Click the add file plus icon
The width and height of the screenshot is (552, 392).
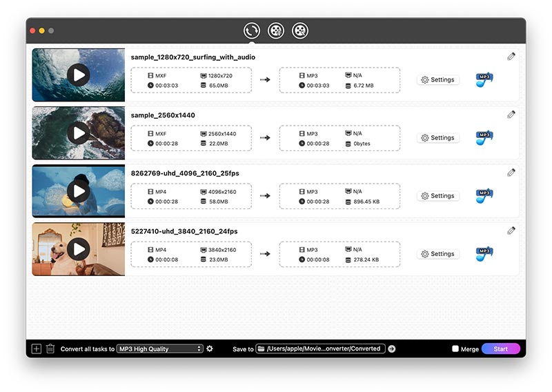pos(37,349)
